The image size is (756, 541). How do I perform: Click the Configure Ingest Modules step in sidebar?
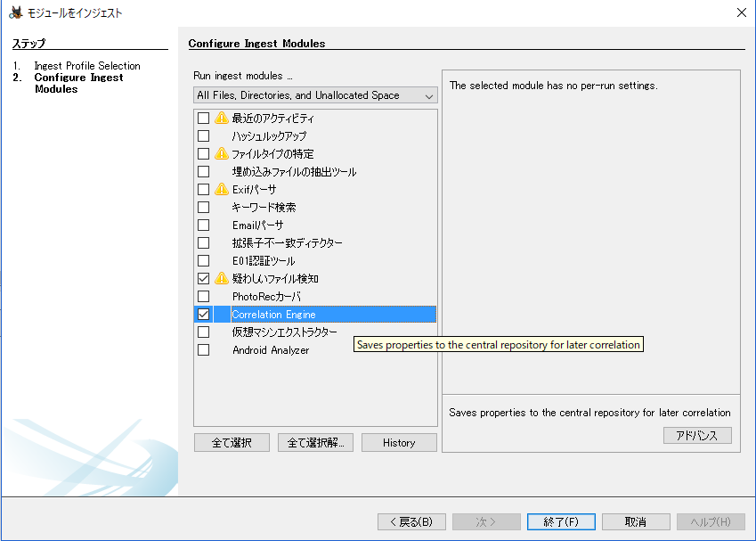[78, 83]
